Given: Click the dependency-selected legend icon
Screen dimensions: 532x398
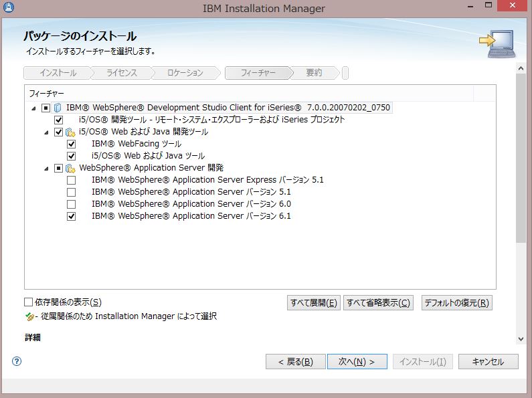Looking at the screenshot, I should click(29, 316).
